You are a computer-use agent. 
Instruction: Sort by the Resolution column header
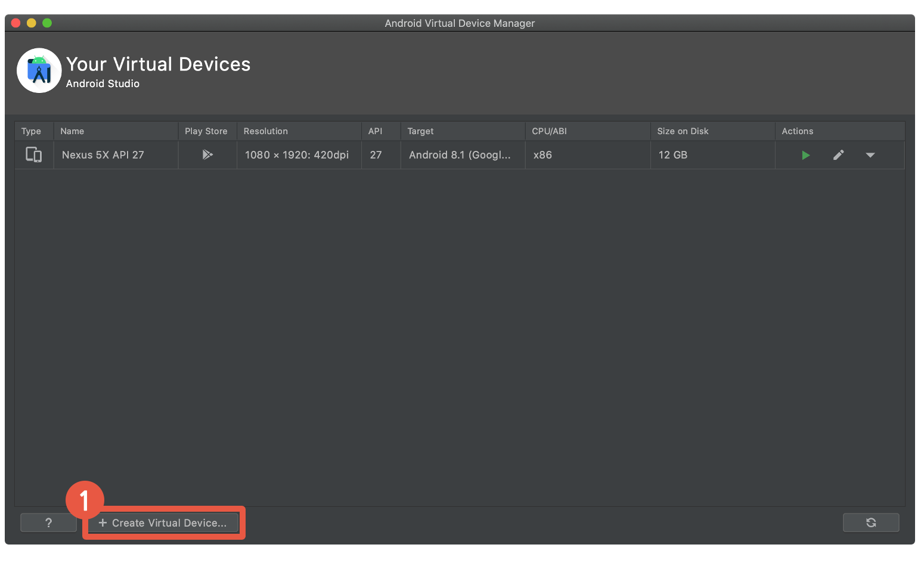[x=299, y=131]
